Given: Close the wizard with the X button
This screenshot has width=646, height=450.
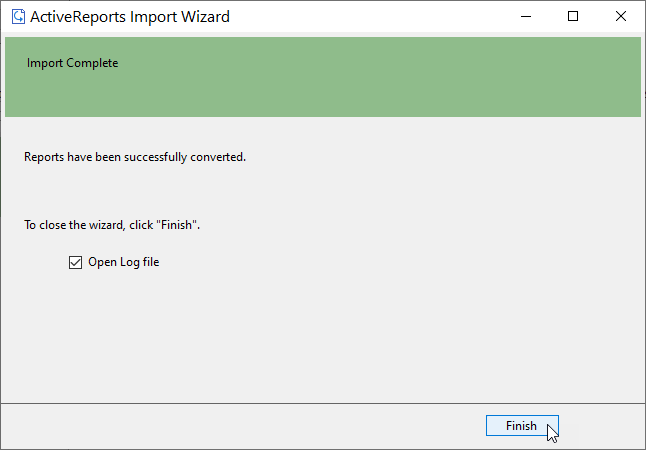Looking at the screenshot, I should (x=620, y=16).
